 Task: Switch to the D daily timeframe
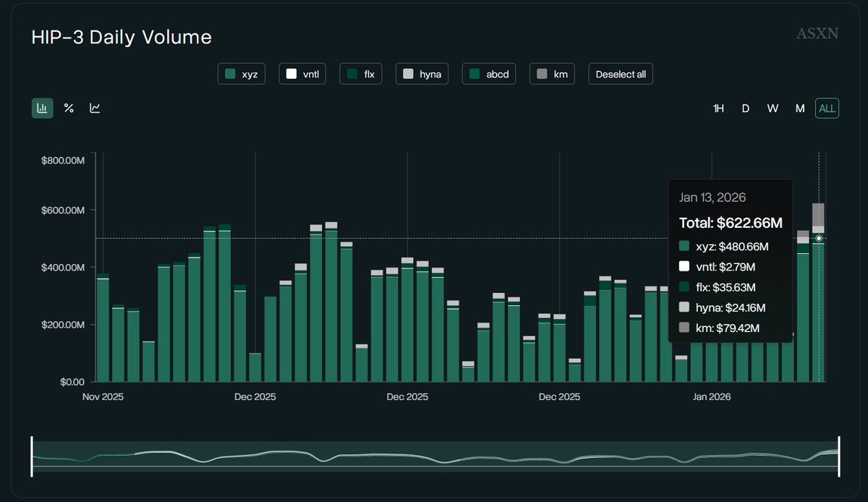pyautogui.click(x=746, y=108)
